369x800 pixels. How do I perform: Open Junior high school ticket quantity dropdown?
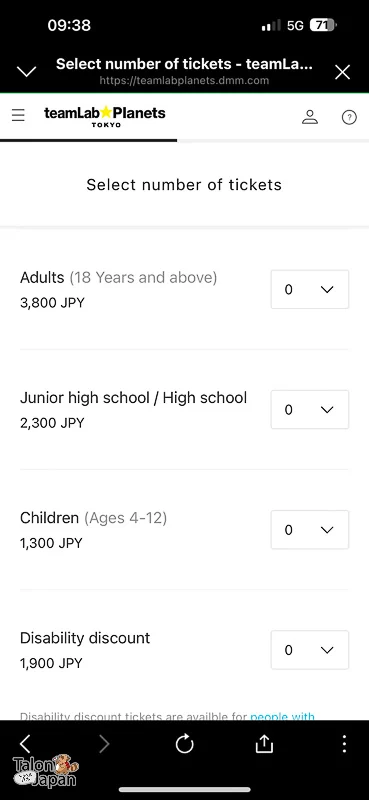coord(310,410)
